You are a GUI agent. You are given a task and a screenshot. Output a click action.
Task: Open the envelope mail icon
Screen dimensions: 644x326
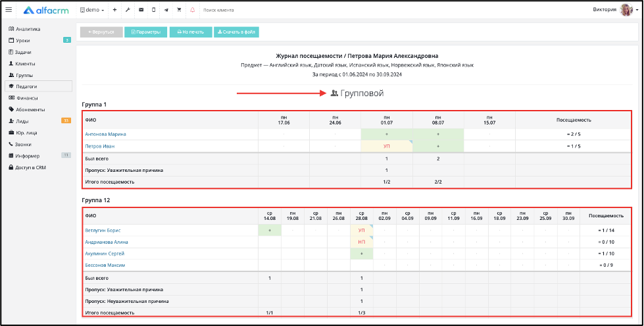141,10
